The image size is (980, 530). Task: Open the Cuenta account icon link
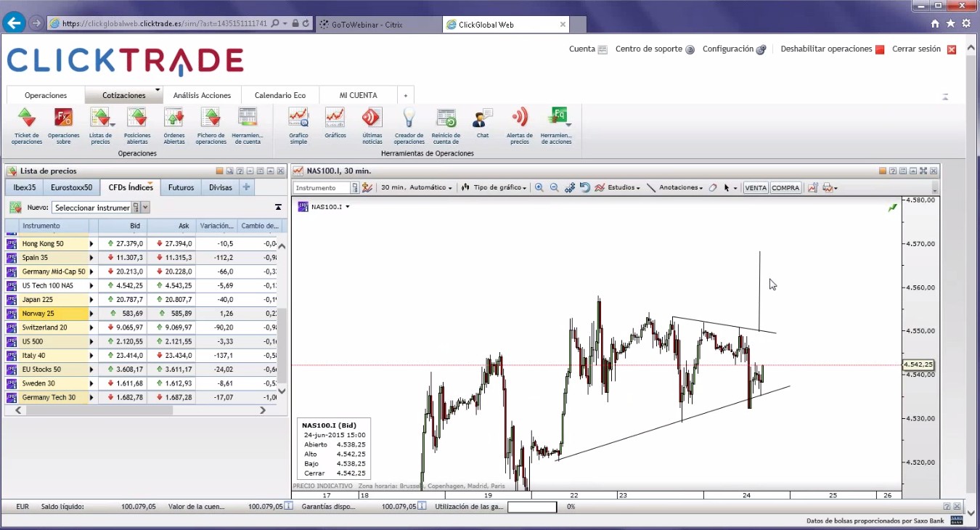pyautogui.click(x=588, y=49)
